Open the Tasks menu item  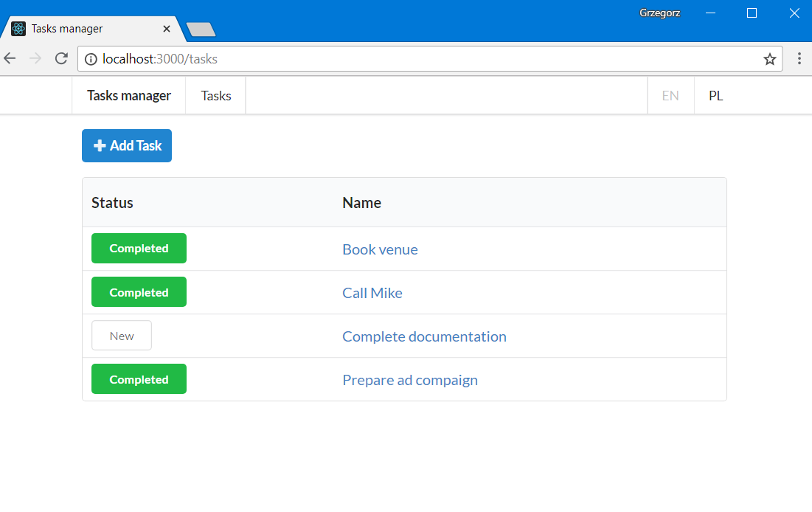click(216, 95)
